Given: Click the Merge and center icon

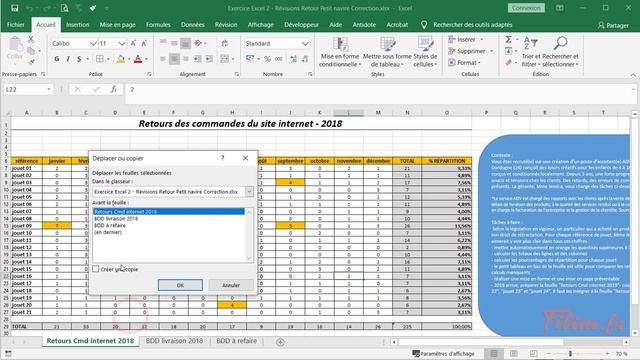Looking at the screenshot, I should point(224,59).
